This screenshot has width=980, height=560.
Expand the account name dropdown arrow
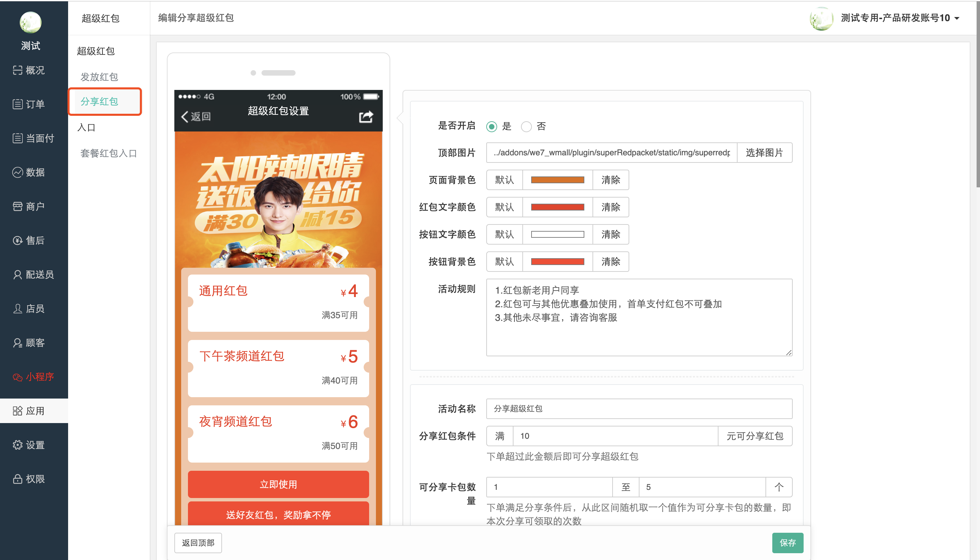point(957,18)
